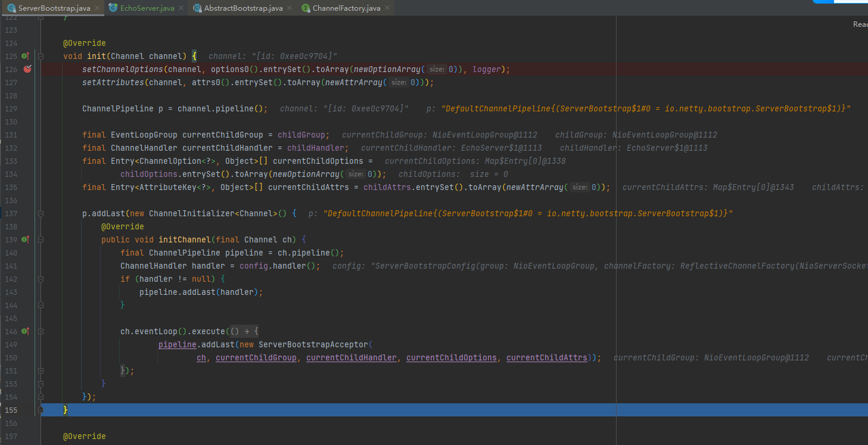Click 'currentChildOptions' declaration on line 133
The height and width of the screenshot is (445, 868).
pos(318,161)
